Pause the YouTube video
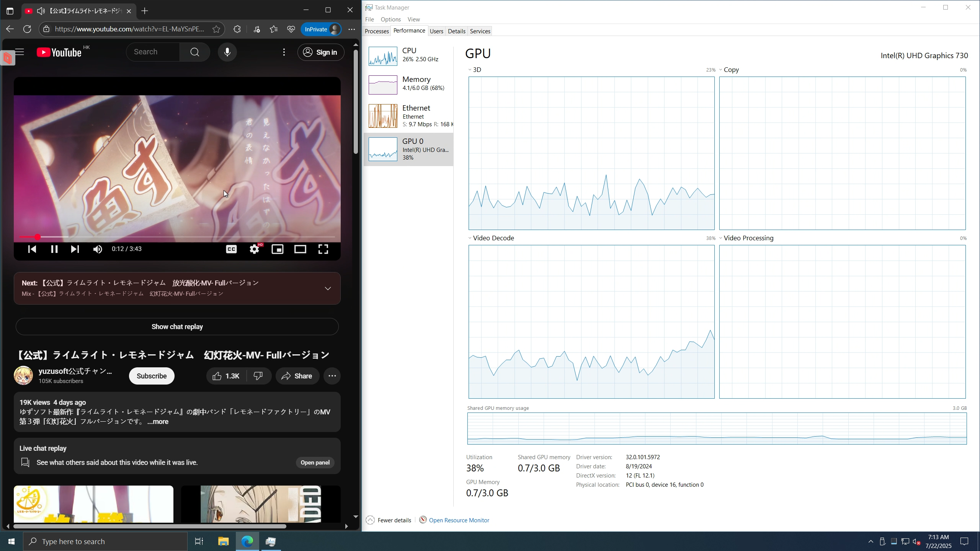 [54, 249]
